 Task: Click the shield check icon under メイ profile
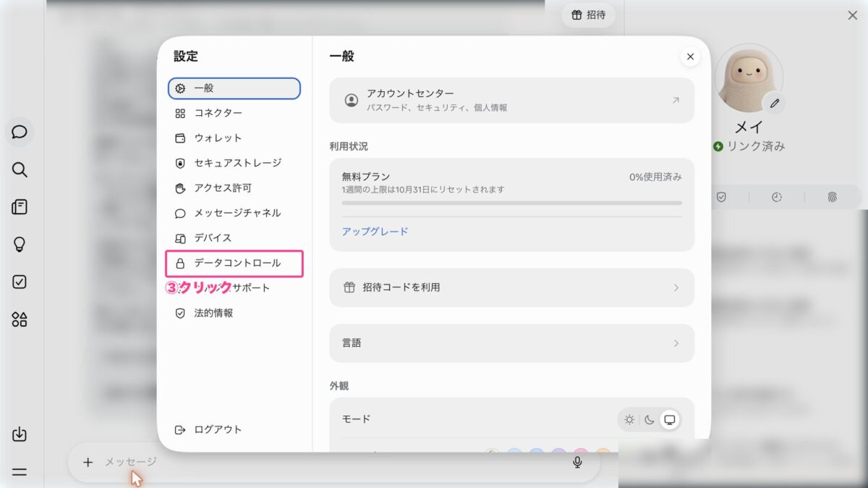click(x=721, y=197)
